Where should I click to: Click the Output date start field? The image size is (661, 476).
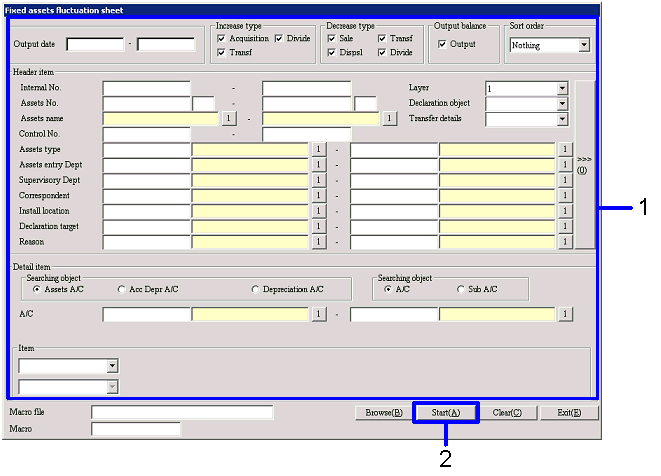95,44
